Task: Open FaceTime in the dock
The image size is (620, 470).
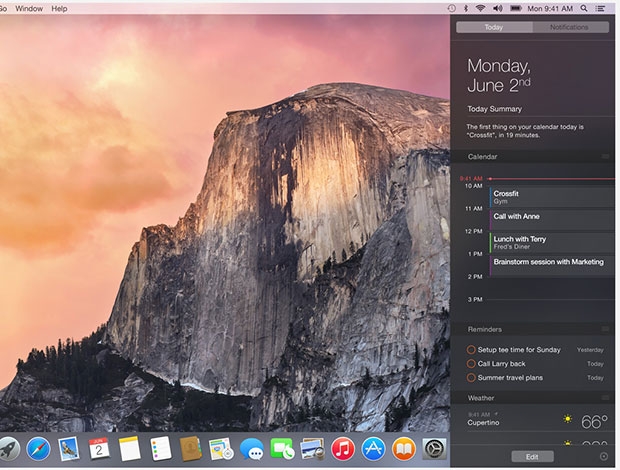Action: coord(282,449)
